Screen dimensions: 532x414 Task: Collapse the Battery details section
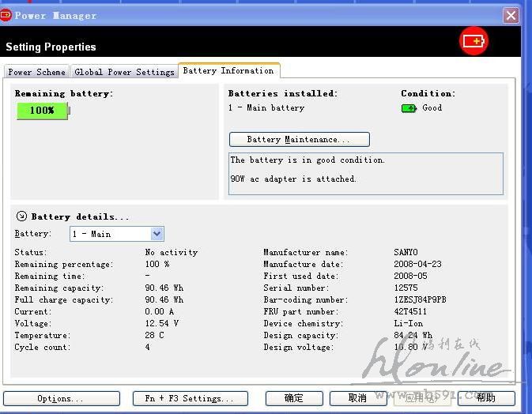21,216
